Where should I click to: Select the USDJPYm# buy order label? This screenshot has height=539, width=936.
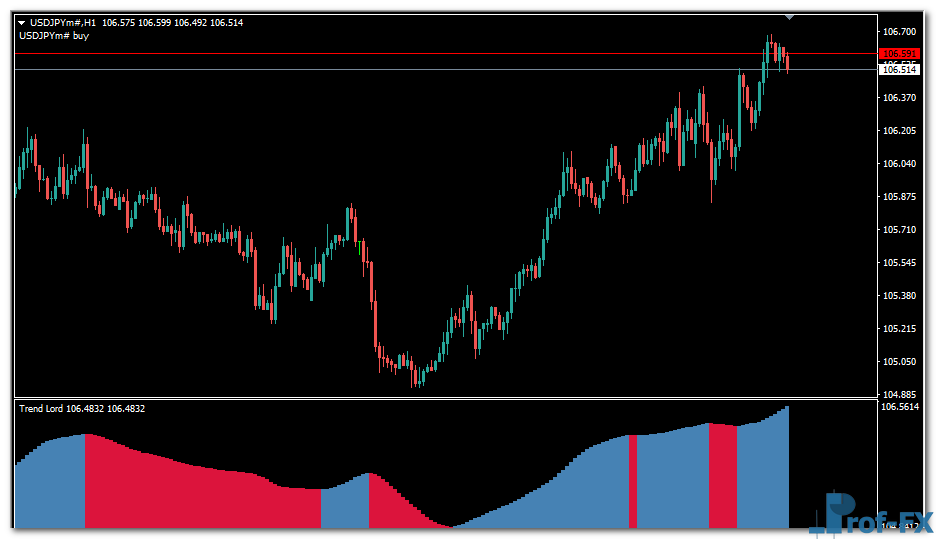point(54,36)
